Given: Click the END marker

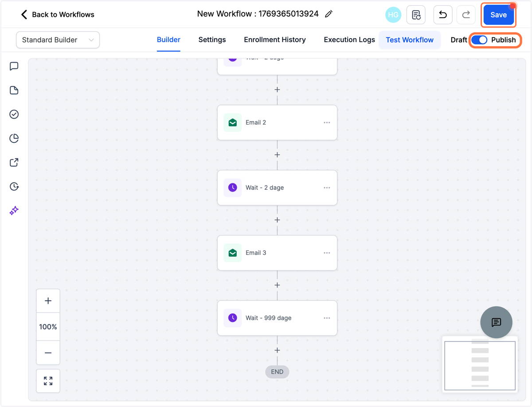Looking at the screenshot, I should click(x=277, y=372).
